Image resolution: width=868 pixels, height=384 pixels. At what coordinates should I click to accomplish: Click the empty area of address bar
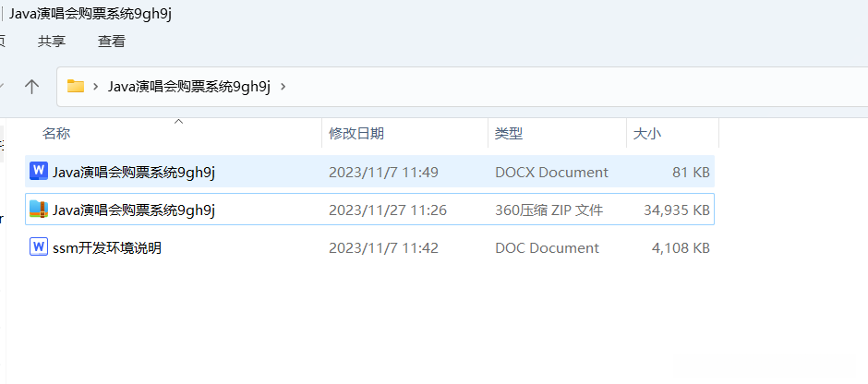(x=573, y=87)
